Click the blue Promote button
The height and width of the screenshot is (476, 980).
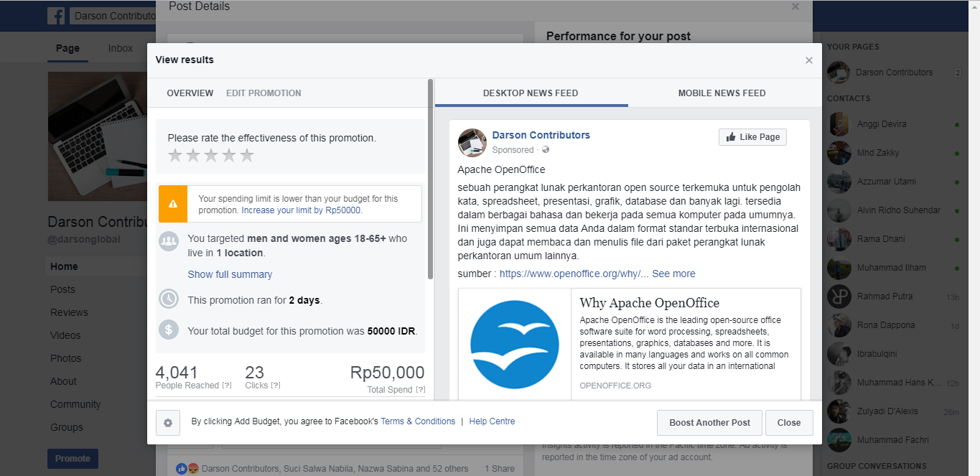(x=73, y=459)
